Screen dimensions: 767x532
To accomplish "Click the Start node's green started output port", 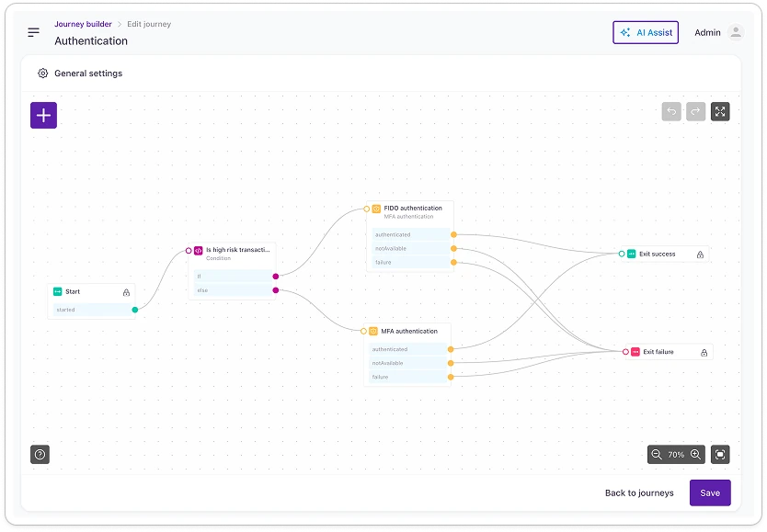I will (135, 310).
